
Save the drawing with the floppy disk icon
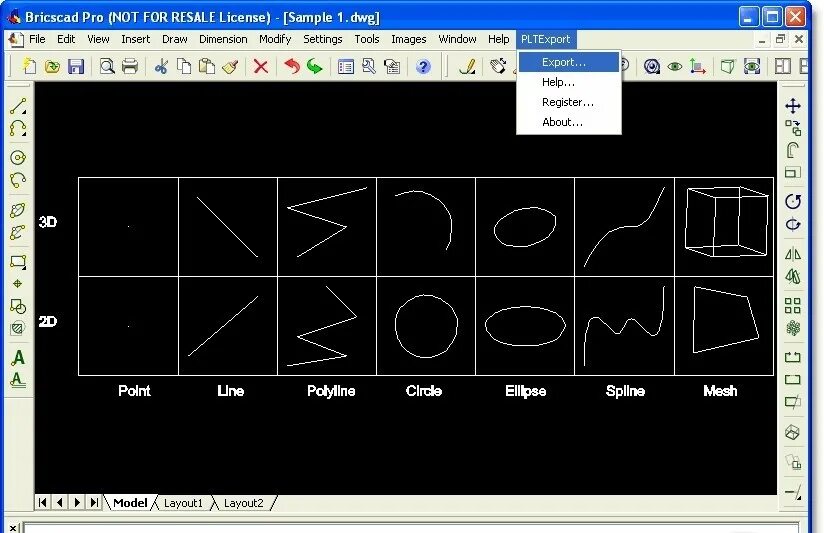click(x=76, y=67)
